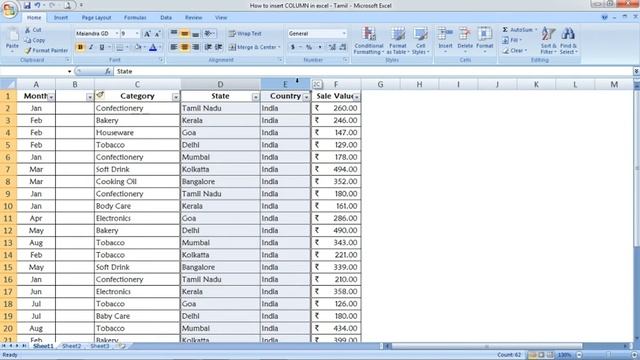
Task: Switch to the Data tab
Action: click(x=166, y=18)
